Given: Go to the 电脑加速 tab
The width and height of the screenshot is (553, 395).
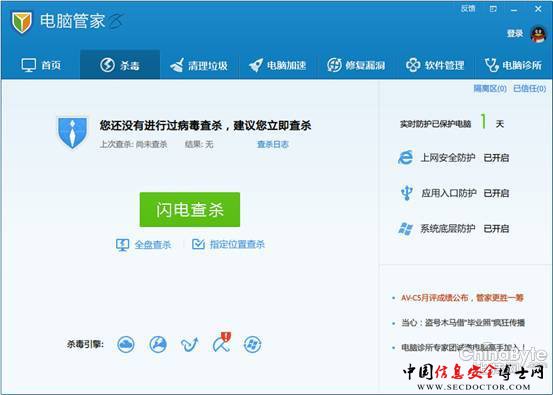Looking at the screenshot, I should (x=278, y=65).
